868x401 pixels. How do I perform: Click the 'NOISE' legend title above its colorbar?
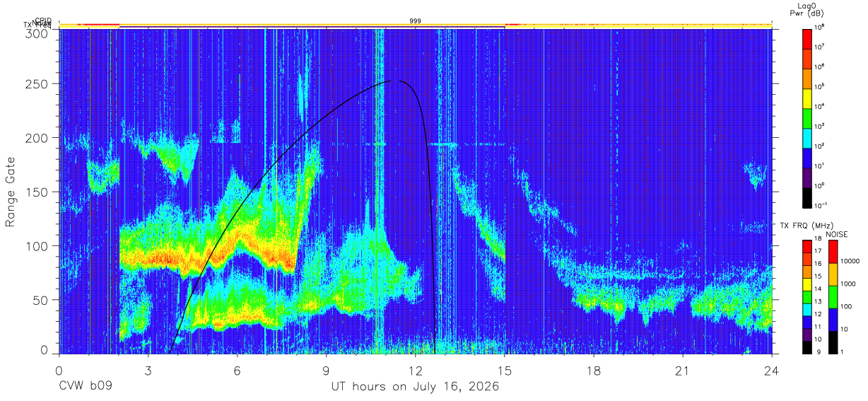pos(838,233)
